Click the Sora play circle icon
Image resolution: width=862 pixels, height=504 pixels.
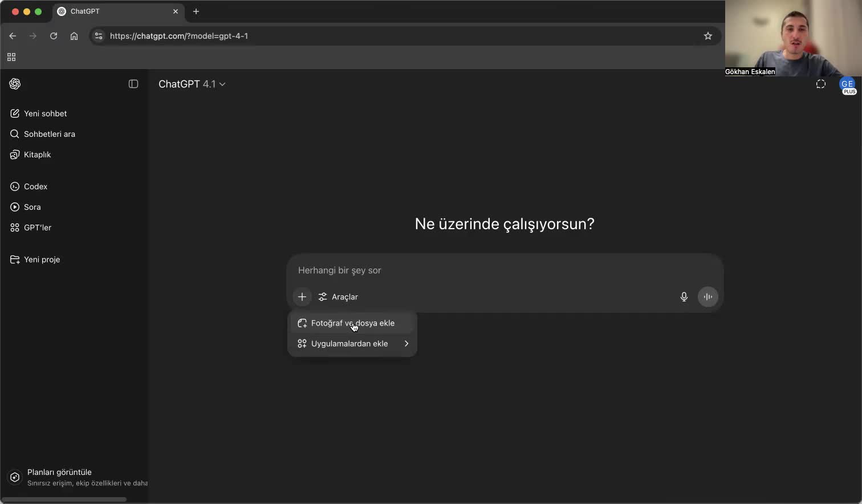point(15,207)
